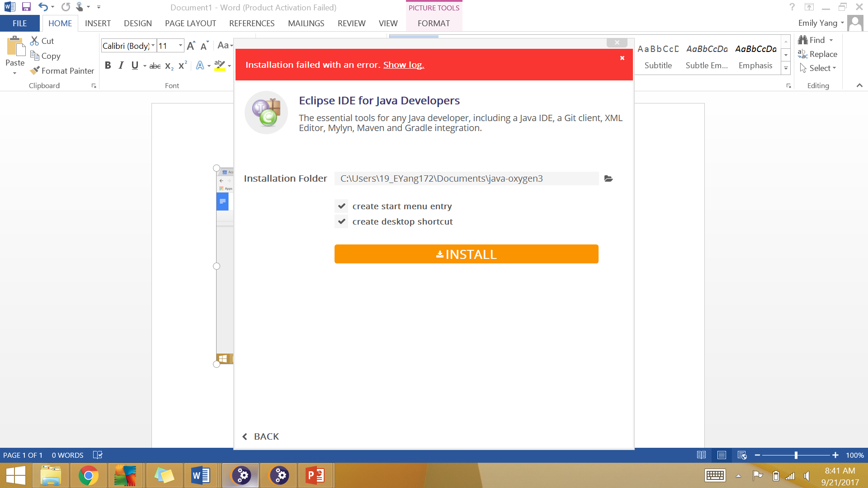Toggle create desktop shortcut checkbox
Screen dimensions: 868x488
pyautogui.click(x=342, y=221)
